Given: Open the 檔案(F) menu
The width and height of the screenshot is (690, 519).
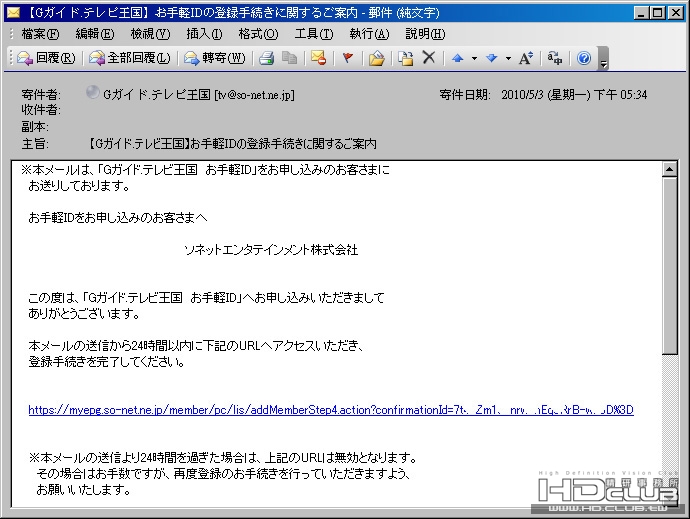Looking at the screenshot, I should tap(40, 34).
